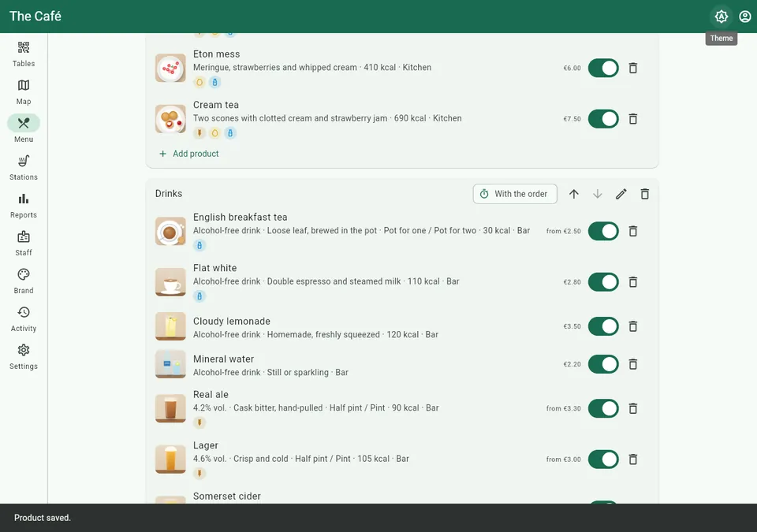
Task: Toggle availability of Cream tea
Action: pos(603,119)
